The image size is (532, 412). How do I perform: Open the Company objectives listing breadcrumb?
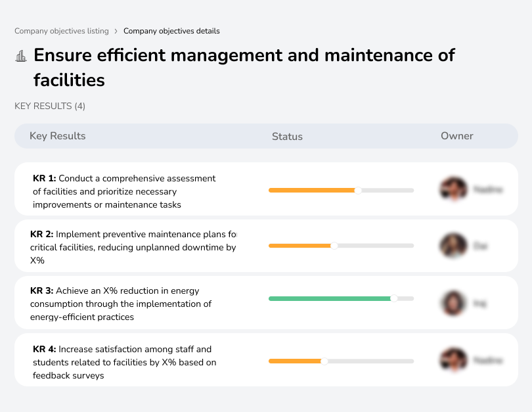pos(62,31)
